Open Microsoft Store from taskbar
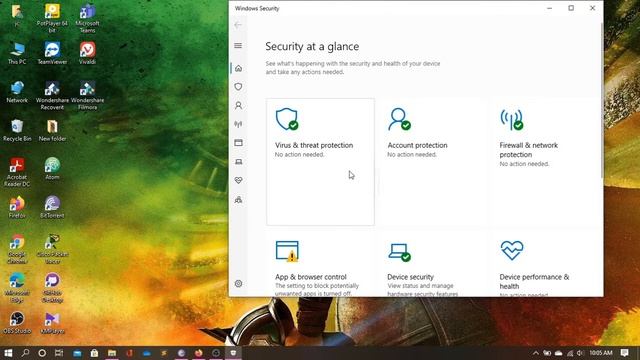Viewport: 640px width, 360px height. 94,353
